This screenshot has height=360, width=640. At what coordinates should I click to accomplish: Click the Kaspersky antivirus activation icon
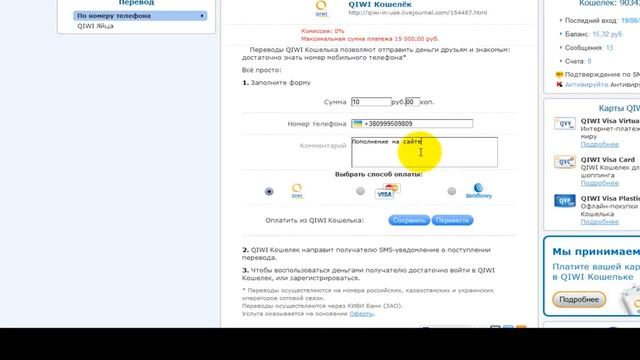coord(559,84)
